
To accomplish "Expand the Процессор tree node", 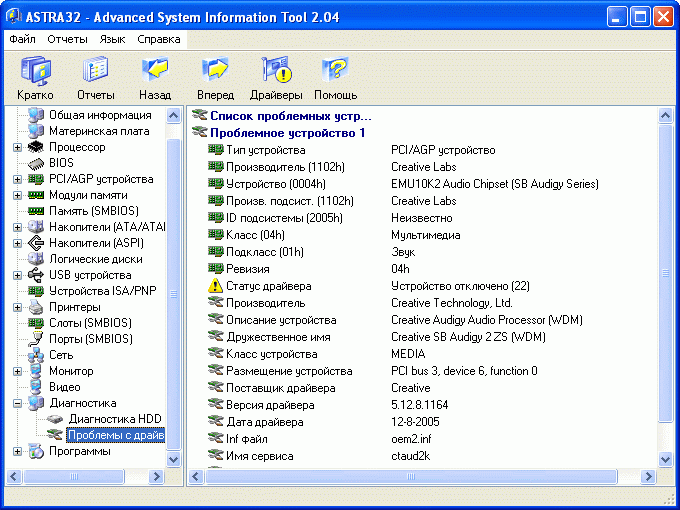I will (x=17, y=147).
